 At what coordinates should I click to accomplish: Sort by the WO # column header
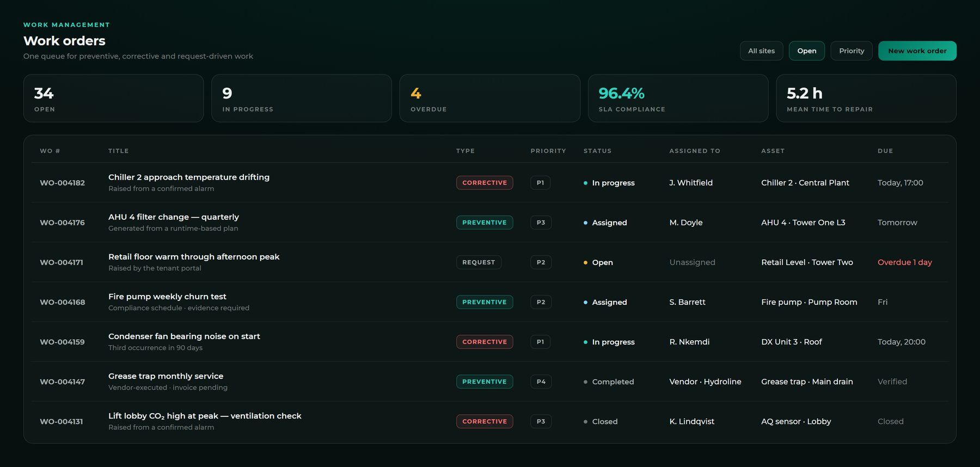[x=50, y=151]
